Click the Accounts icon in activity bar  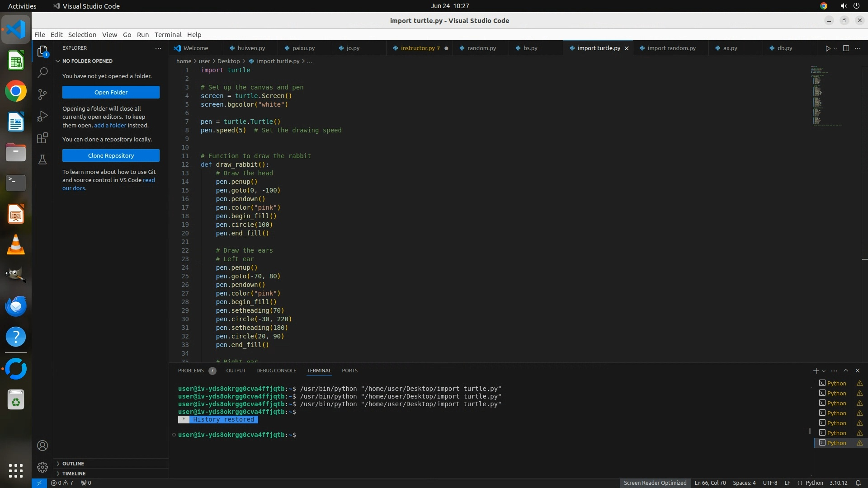point(42,446)
